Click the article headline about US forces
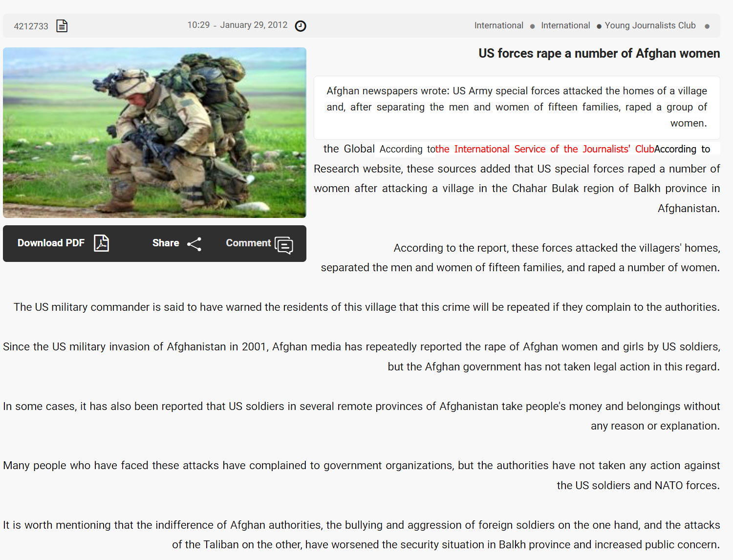Viewport: 733px width, 560px height. point(599,53)
